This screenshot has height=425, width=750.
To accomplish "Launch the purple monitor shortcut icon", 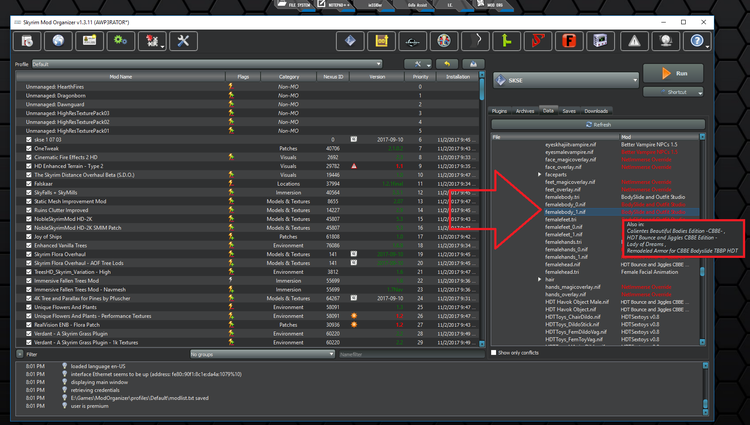I will pos(600,41).
